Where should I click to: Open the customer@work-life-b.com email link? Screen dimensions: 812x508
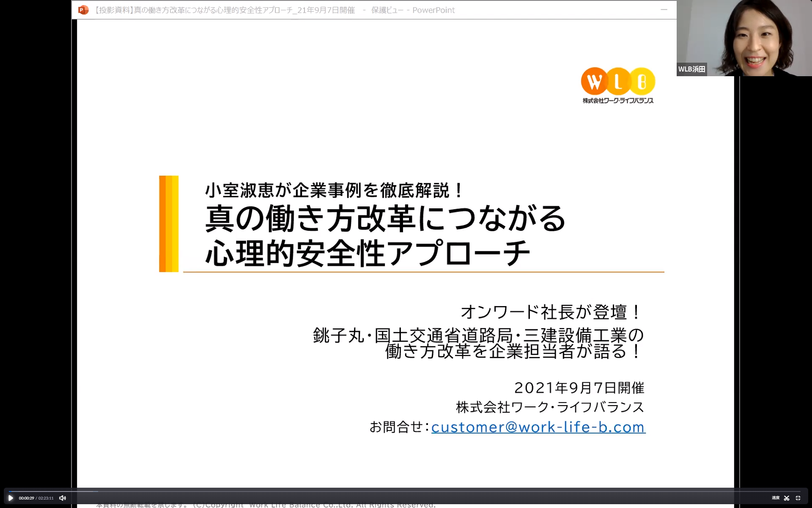(x=538, y=427)
